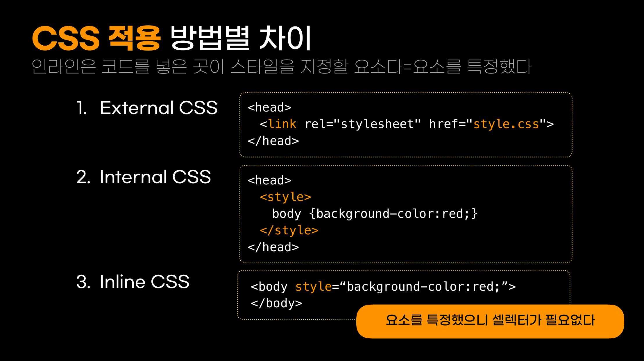The image size is (644, 361).
Task: Click the orange 'style.css' filename text
Action: 506,124
